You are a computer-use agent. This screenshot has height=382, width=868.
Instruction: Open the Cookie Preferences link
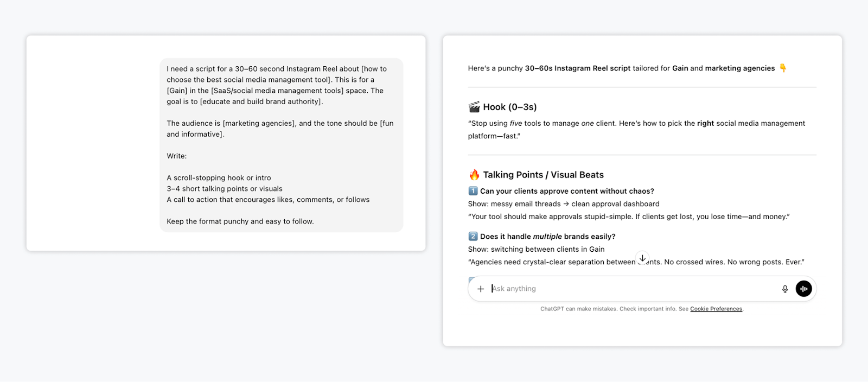coord(716,309)
